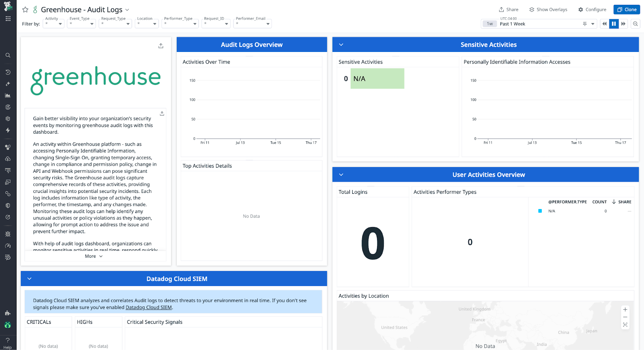Click the Share button

point(508,10)
